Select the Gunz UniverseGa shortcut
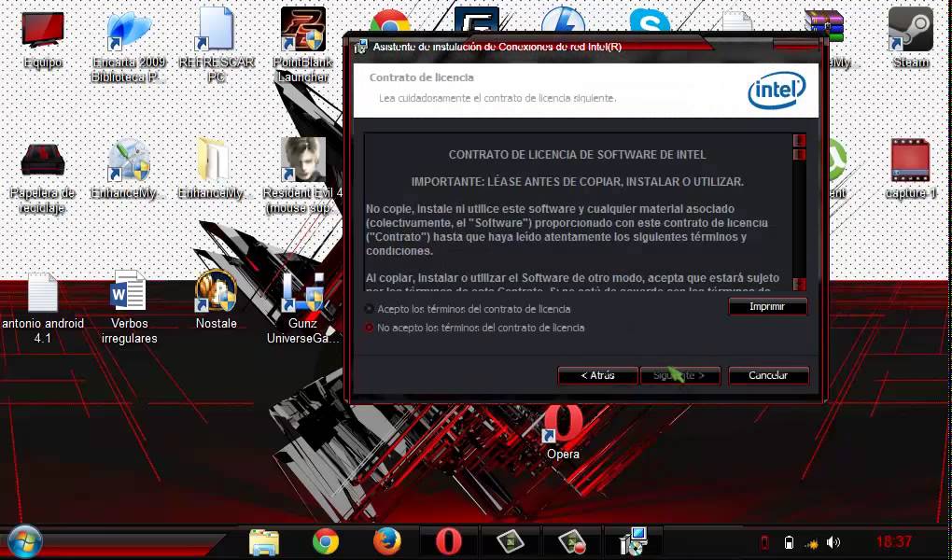 click(x=303, y=309)
